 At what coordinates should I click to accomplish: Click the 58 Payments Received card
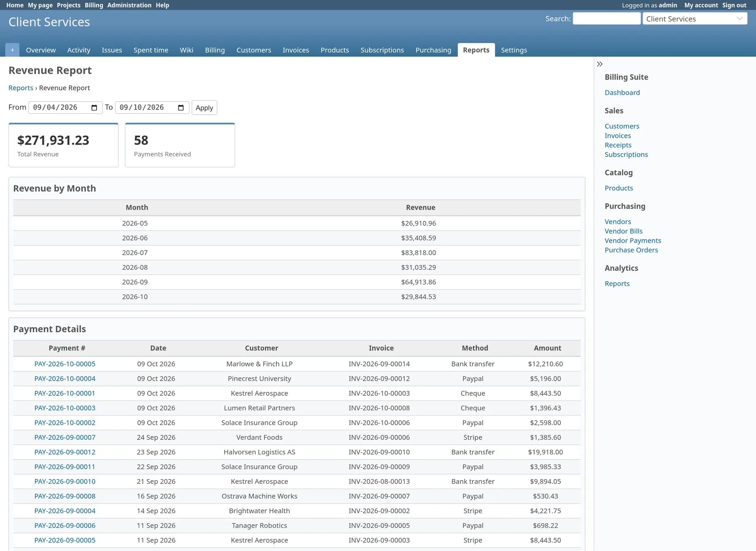(x=180, y=145)
